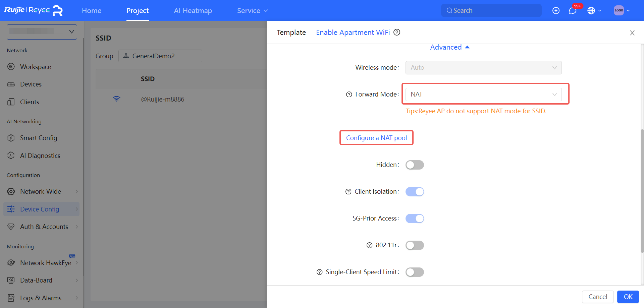The height and width of the screenshot is (308, 644).
Task: Confirm settings with the OK button
Action: 628,297
